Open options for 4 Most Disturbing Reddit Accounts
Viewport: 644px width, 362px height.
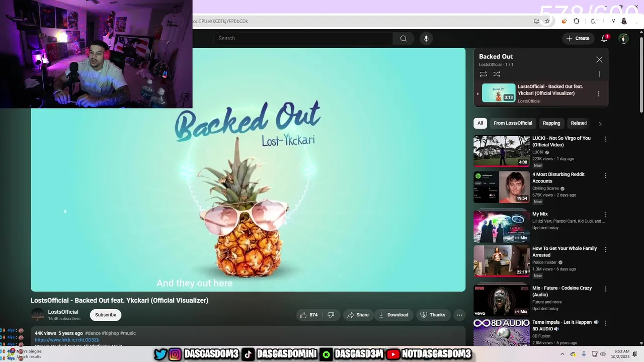pyautogui.click(x=606, y=175)
